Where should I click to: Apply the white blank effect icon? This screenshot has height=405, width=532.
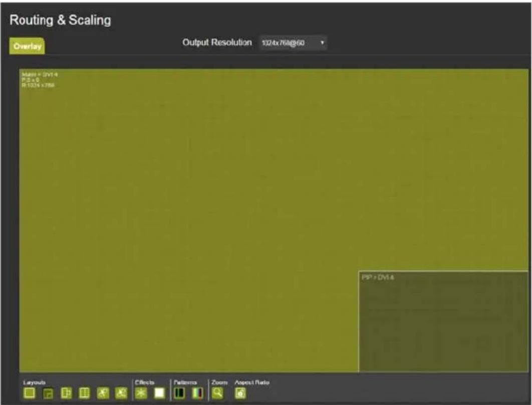click(159, 393)
